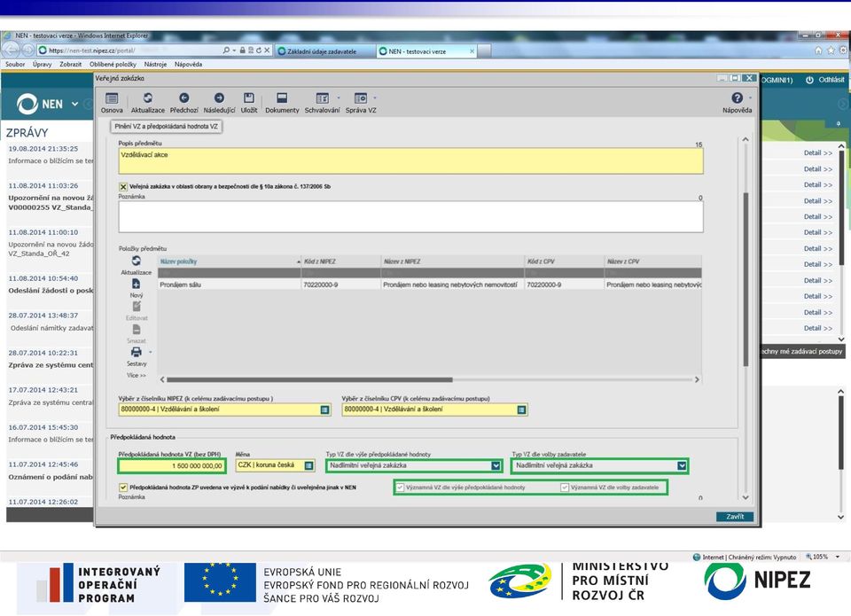
Task: Expand the chevron next to the NEN logo
Action: click(74, 104)
